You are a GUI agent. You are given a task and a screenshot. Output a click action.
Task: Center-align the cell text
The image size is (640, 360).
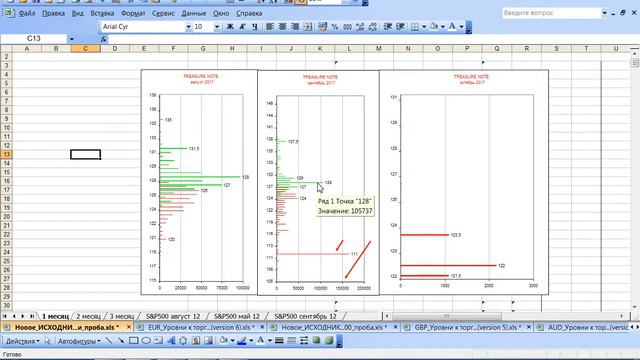click(282, 27)
